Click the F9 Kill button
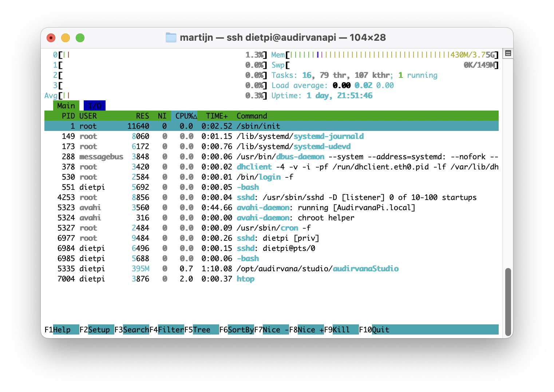This screenshot has width=554, height=392. tap(341, 329)
